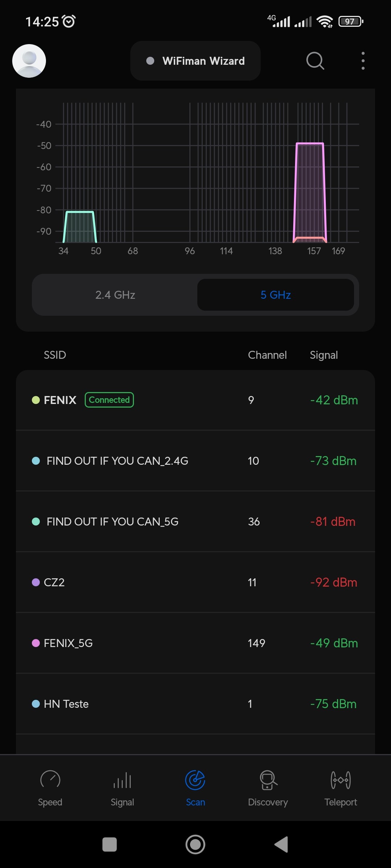The height and width of the screenshot is (868, 391).
Task: Select the connected FENIX network row
Action: point(195,400)
